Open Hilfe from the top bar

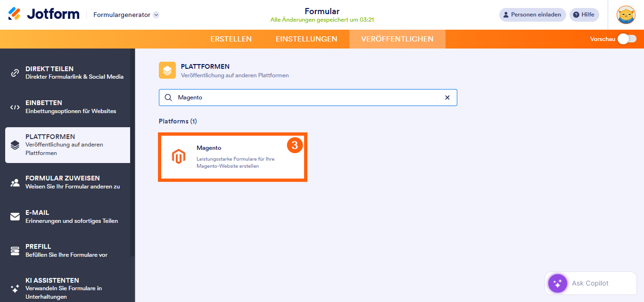584,15
